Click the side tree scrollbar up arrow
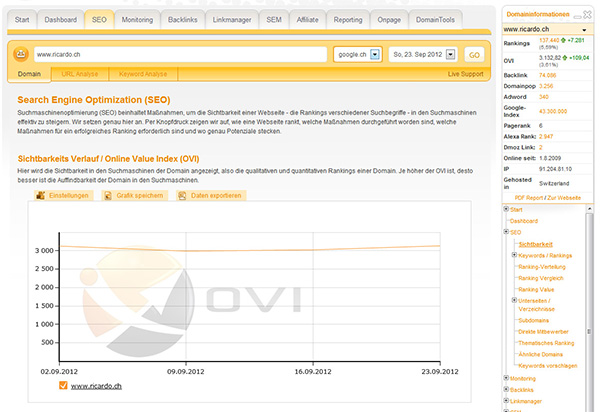The width and height of the screenshot is (600, 412). (x=589, y=208)
